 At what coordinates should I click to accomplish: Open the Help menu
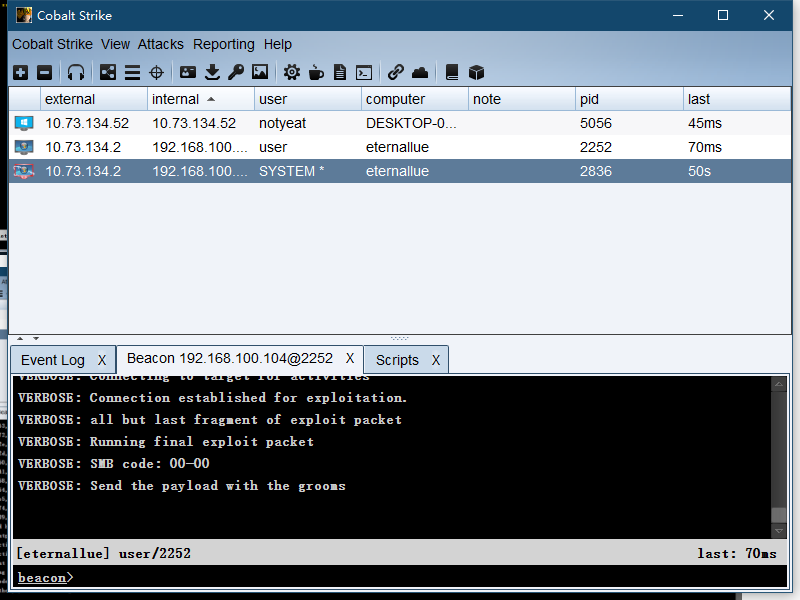click(x=278, y=44)
